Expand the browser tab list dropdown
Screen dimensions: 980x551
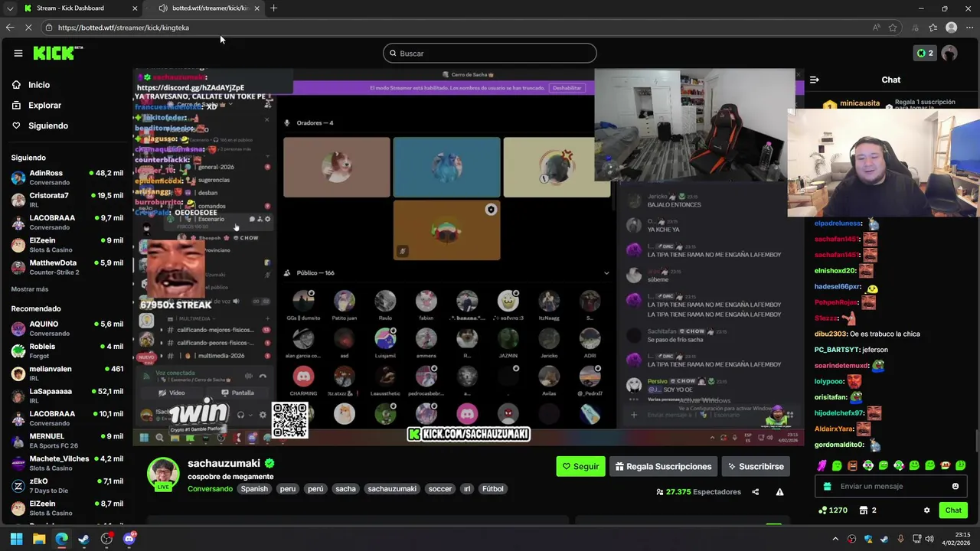point(9,8)
